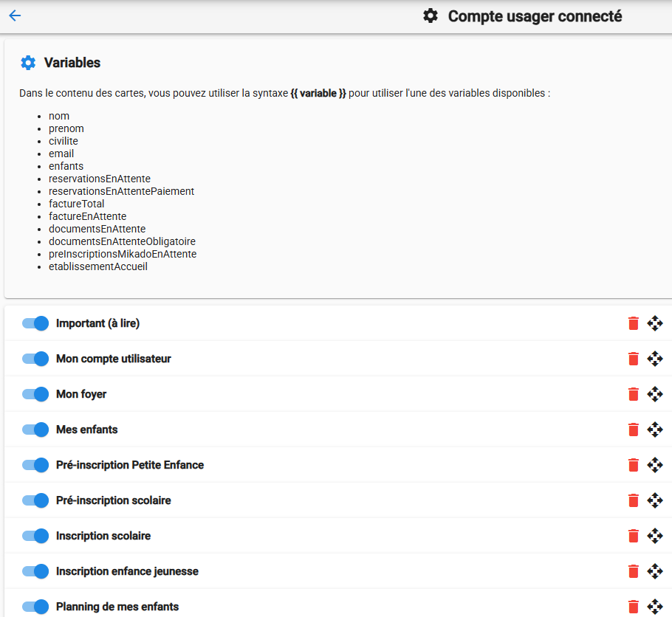This screenshot has height=617, width=672.
Task: Click move handle for 'Inscription scolaire'
Action: (x=655, y=536)
